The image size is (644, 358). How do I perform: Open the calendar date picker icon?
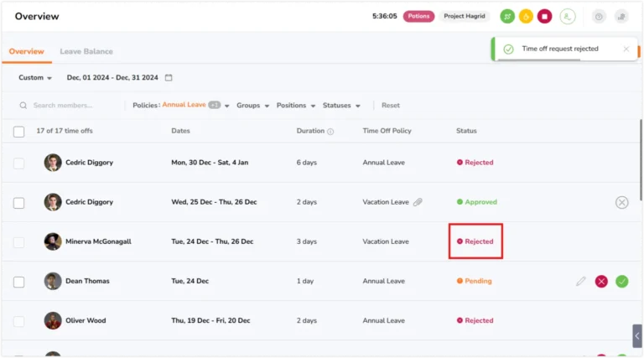tap(169, 78)
